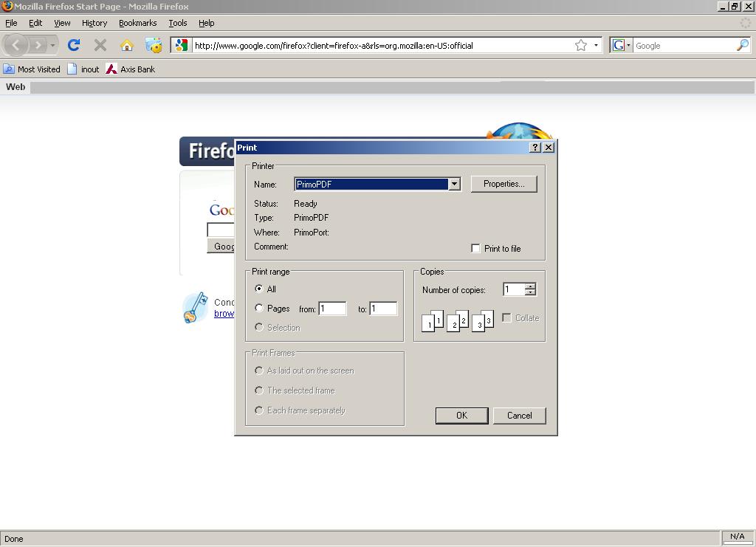Click the PrimoPDF printer name field

click(371, 184)
